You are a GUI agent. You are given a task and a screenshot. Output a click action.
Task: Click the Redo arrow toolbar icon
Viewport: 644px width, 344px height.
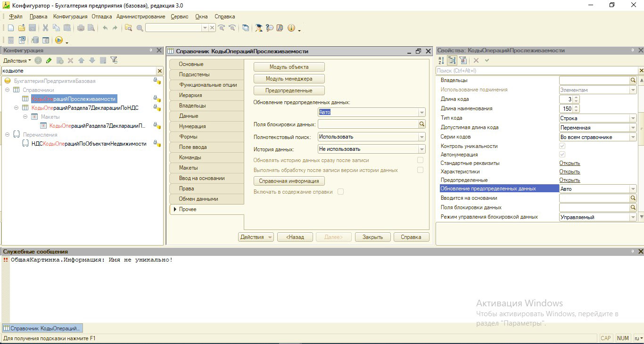115,28
